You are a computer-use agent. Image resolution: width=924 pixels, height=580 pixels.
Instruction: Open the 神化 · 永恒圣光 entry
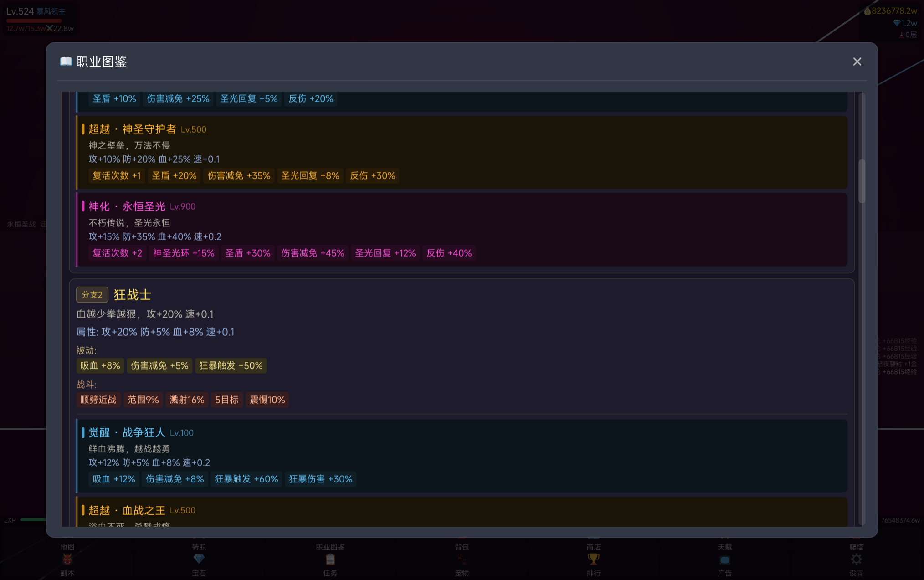tap(462, 230)
